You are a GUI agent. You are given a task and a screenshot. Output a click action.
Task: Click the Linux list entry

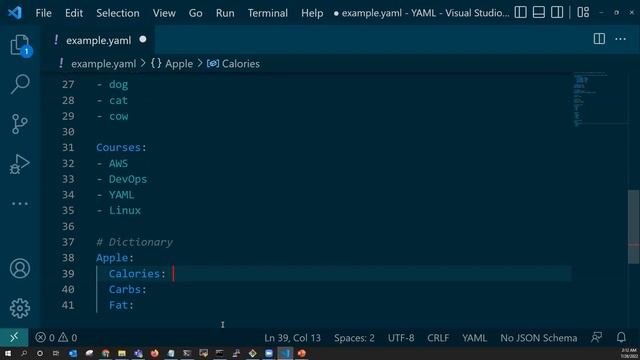click(x=125, y=211)
